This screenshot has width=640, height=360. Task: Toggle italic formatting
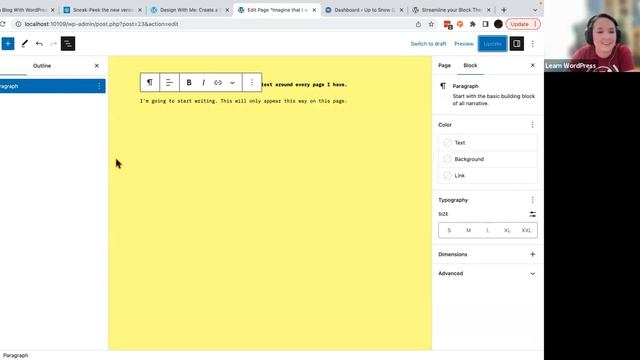click(203, 82)
